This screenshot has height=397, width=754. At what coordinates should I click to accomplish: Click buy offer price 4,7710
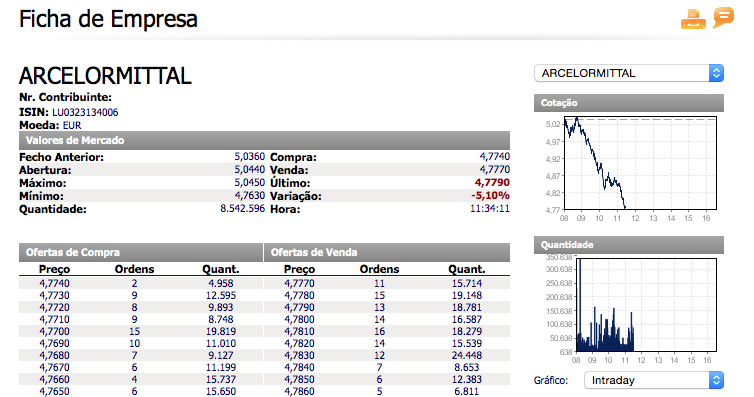click(x=54, y=319)
